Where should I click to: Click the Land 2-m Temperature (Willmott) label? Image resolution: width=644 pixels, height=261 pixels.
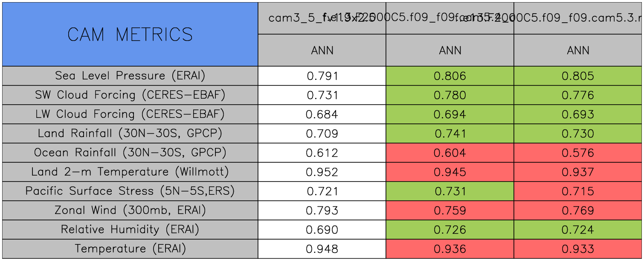[130, 172]
